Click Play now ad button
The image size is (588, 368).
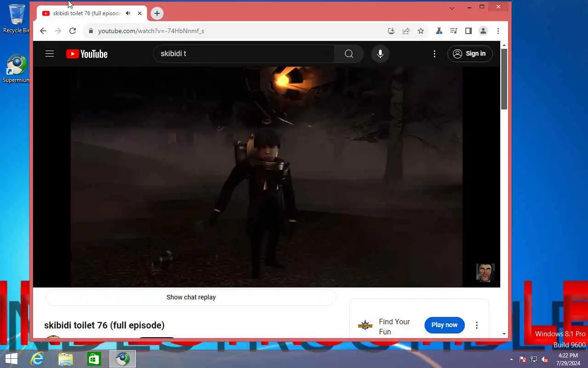[445, 325]
